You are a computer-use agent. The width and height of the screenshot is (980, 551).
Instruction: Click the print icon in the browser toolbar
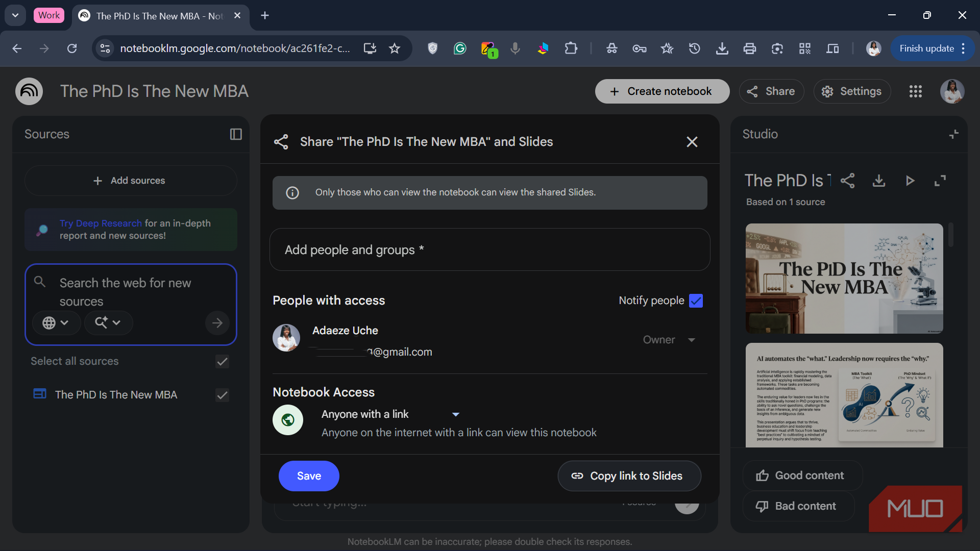pyautogui.click(x=750, y=48)
